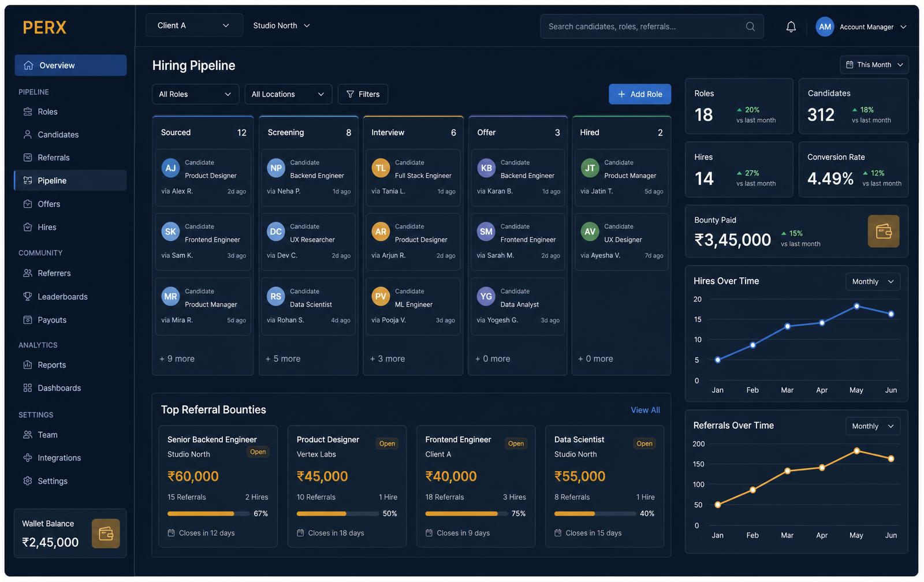
Task: Click the JT candidate avatar
Action: (590, 168)
